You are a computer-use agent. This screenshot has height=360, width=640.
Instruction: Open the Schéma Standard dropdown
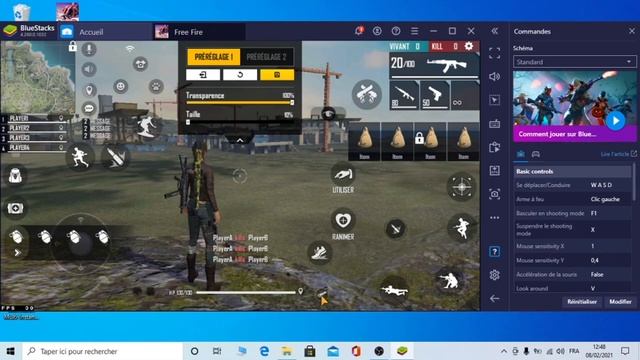[574, 62]
